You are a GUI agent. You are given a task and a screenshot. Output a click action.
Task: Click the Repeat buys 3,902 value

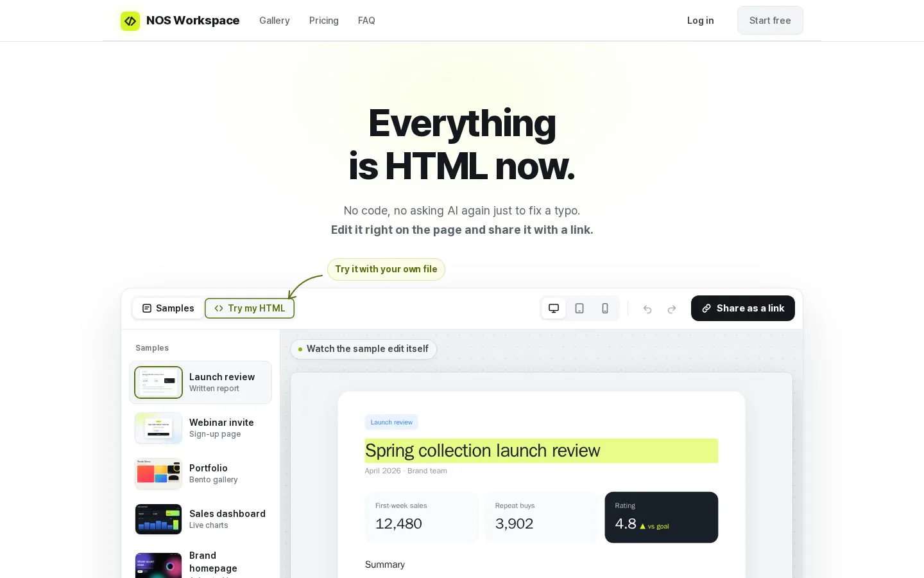pos(514,524)
